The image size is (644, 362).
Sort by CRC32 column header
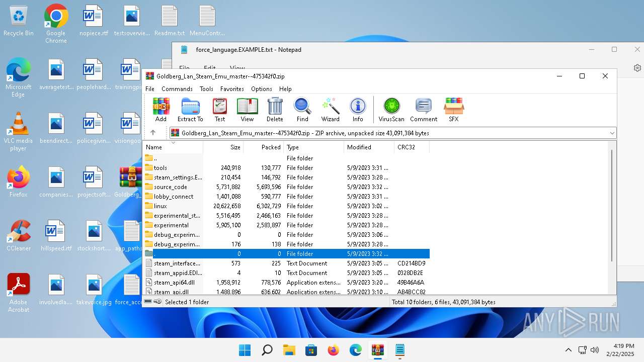tap(412, 147)
